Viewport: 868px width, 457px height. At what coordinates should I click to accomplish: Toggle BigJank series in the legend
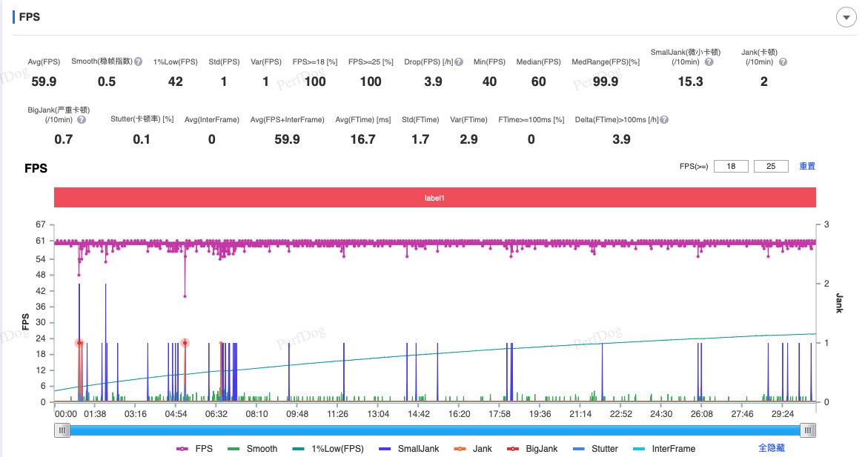(x=531, y=448)
